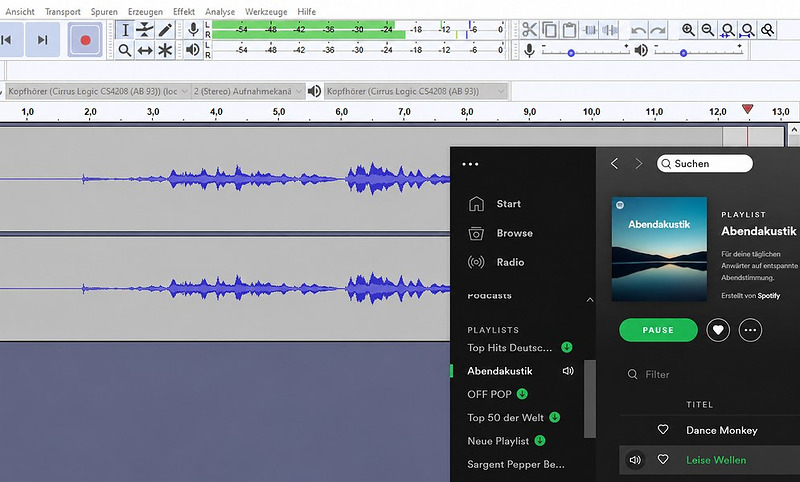Viewport: 800px width, 482px height.
Task: Open the Analyse menu
Action: (220, 11)
